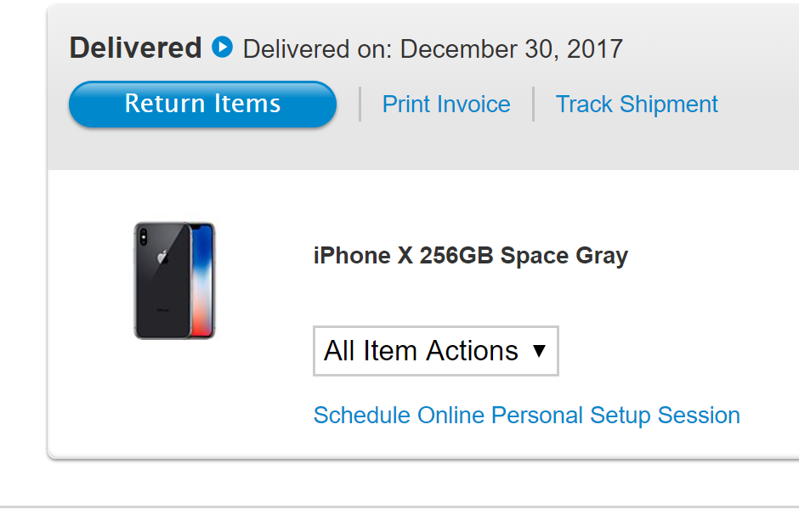Viewport: 799px width, 532px height.
Task: Click the December 30, 2017 delivery date
Action: [511, 48]
